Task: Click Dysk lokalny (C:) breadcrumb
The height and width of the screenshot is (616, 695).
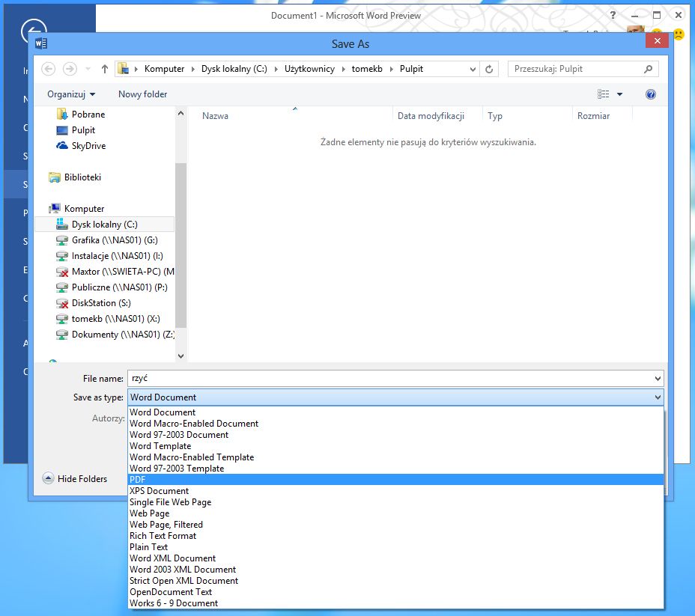Action: [x=234, y=69]
